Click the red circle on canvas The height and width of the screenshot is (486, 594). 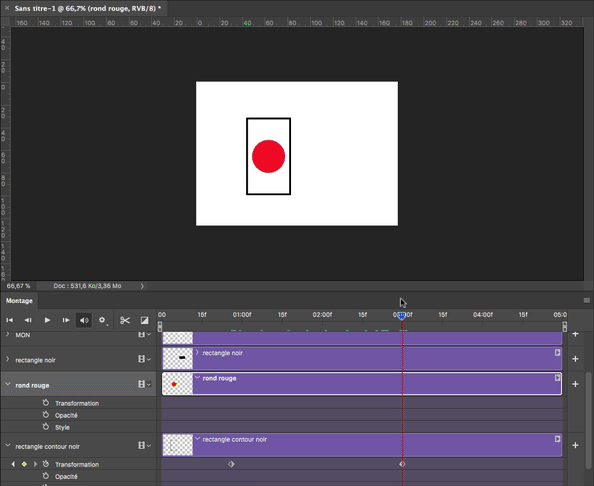pyautogui.click(x=268, y=156)
